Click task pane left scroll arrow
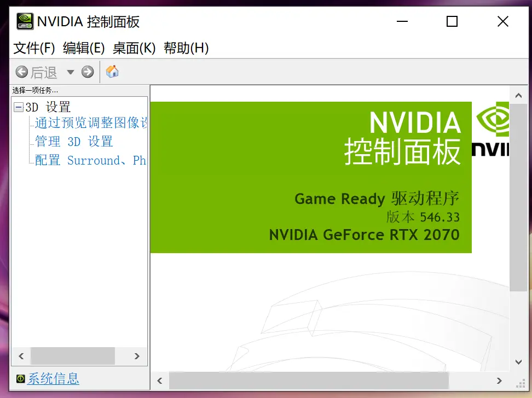The height and width of the screenshot is (398, 532). [21, 356]
